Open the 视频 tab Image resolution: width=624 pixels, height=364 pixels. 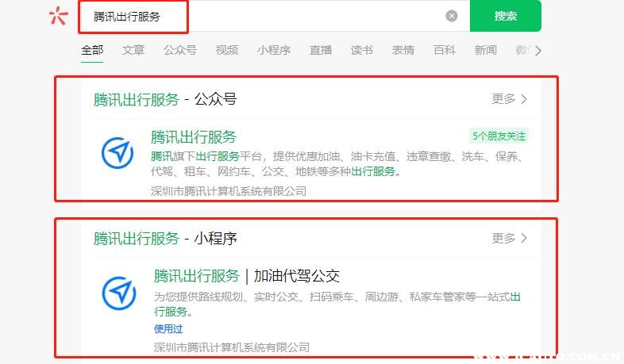click(x=227, y=50)
